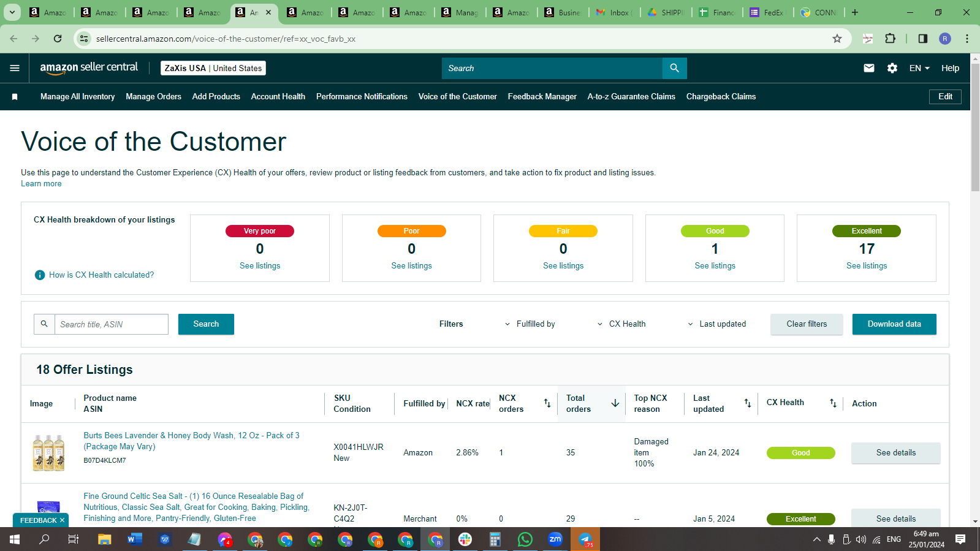
Task: Sort by CX Health column arrows
Action: 833,403
